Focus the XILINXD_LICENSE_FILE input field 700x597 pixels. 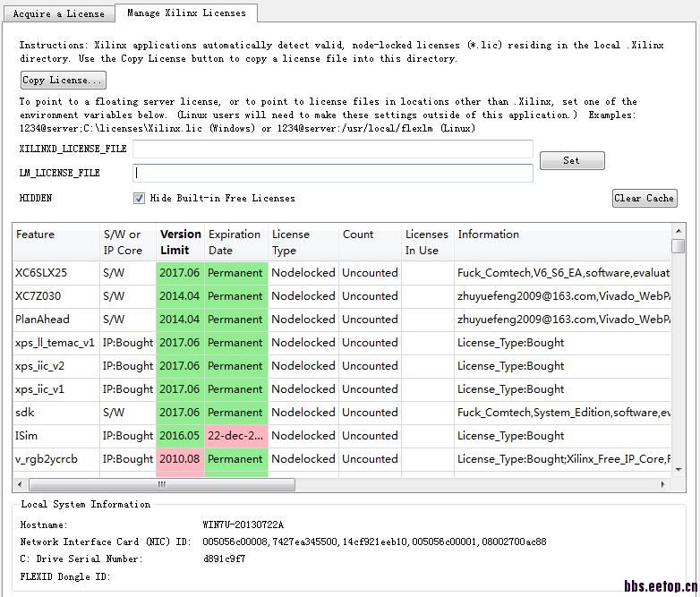pyautogui.click(x=333, y=149)
